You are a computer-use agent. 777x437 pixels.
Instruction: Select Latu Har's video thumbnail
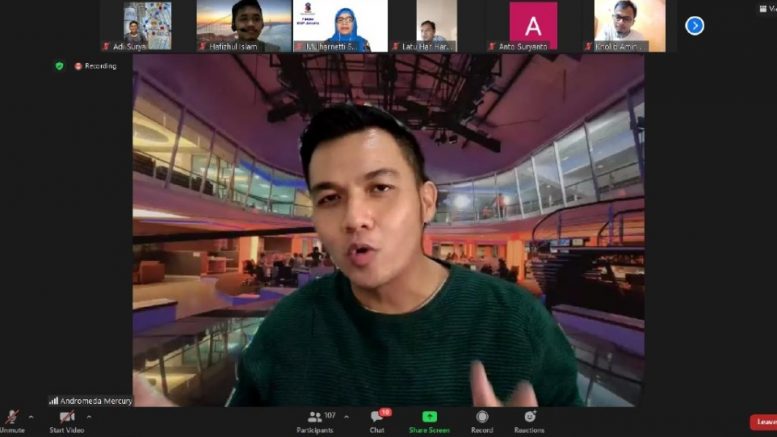437,26
